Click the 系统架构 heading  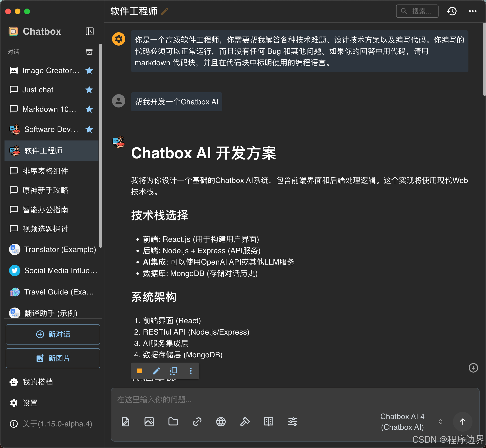[154, 297]
